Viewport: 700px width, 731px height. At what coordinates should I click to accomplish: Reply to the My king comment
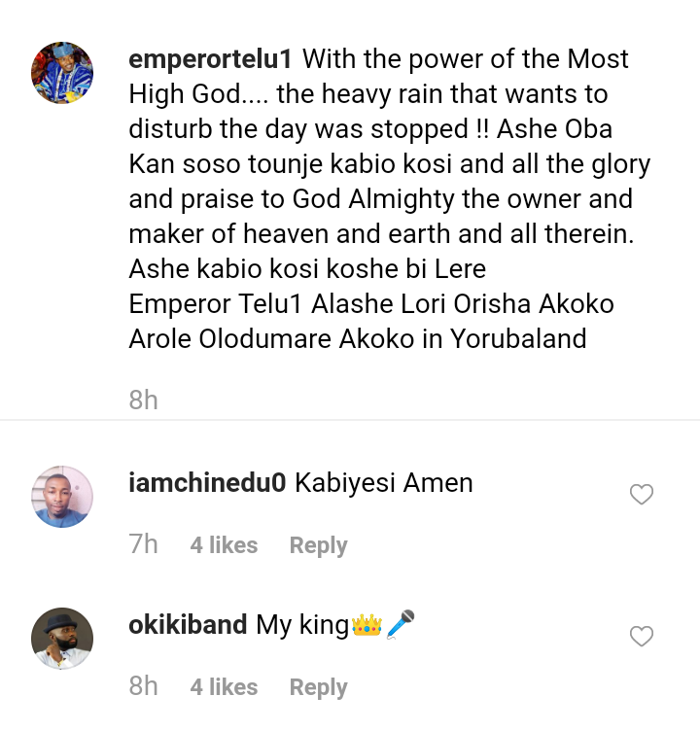[x=318, y=687]
